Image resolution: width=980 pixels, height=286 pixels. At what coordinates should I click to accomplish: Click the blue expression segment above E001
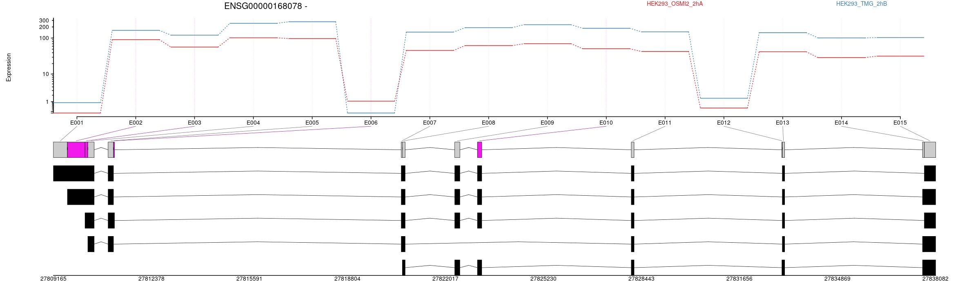[x=77, y=103]
